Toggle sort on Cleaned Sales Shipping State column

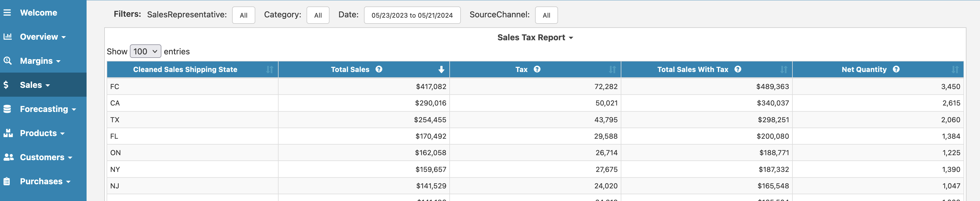[x=269, y=70]
